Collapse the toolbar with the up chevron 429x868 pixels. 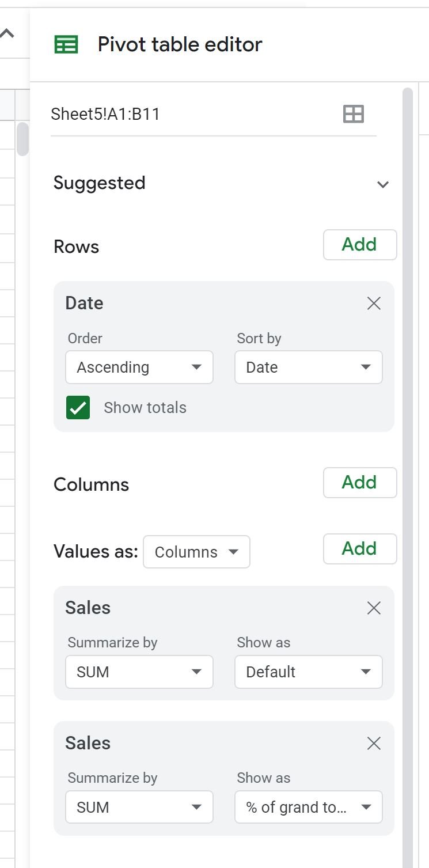tap(7, 33)
